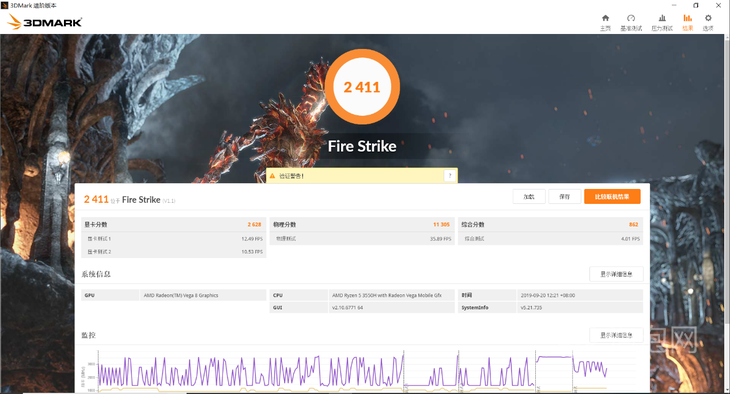Select the Graphics score 2 628 row

(x=174, y=224)
